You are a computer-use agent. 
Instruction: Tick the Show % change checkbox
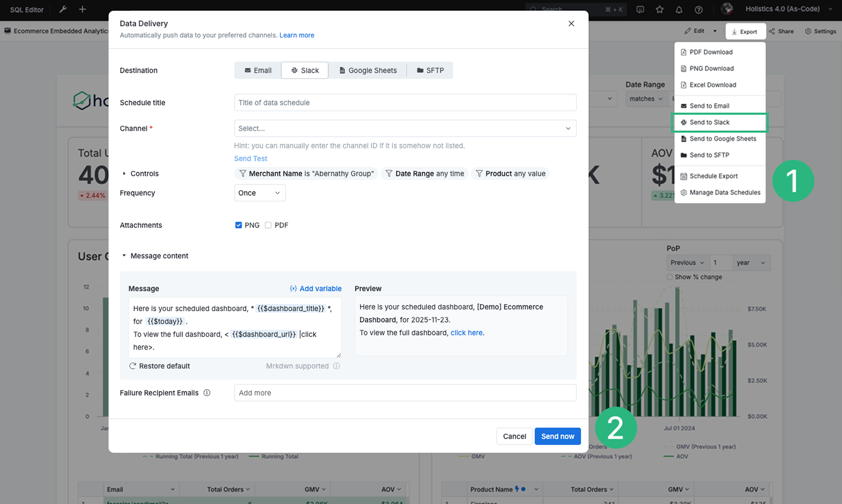(670, 277)
